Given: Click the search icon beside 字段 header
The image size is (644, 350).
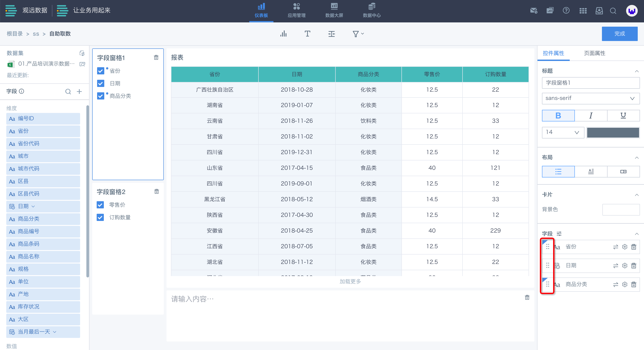Looking at the screenshot, I should tap(68, 92).
